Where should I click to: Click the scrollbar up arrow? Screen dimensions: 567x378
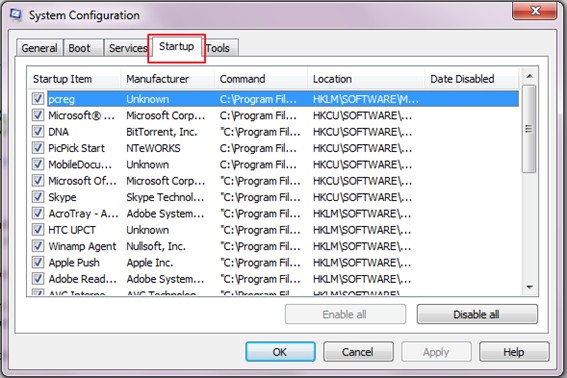pyautogui.click(x=529, y=76)
